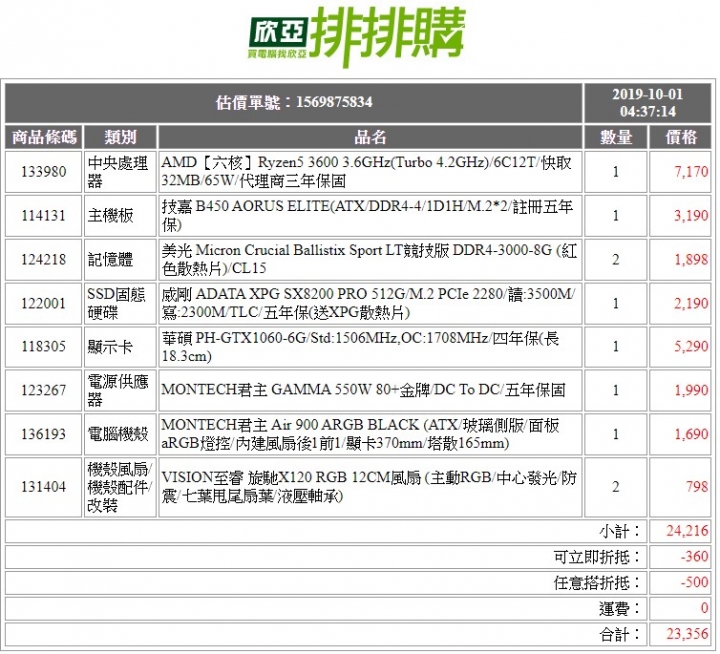720x654 pixels.
Task: Click quantity 2 in the 記憶體 row
Action: tap(616, 259)
